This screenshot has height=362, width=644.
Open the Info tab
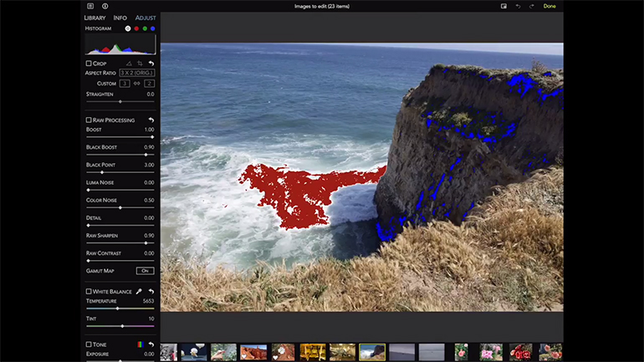pyautogui.click(x=120, y=17)
